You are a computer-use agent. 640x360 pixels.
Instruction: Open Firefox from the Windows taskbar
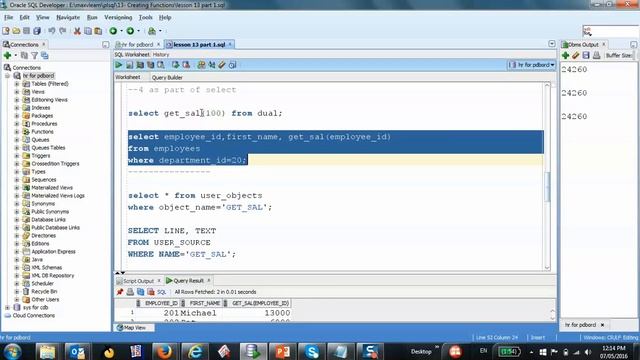(x=164, y=351)
